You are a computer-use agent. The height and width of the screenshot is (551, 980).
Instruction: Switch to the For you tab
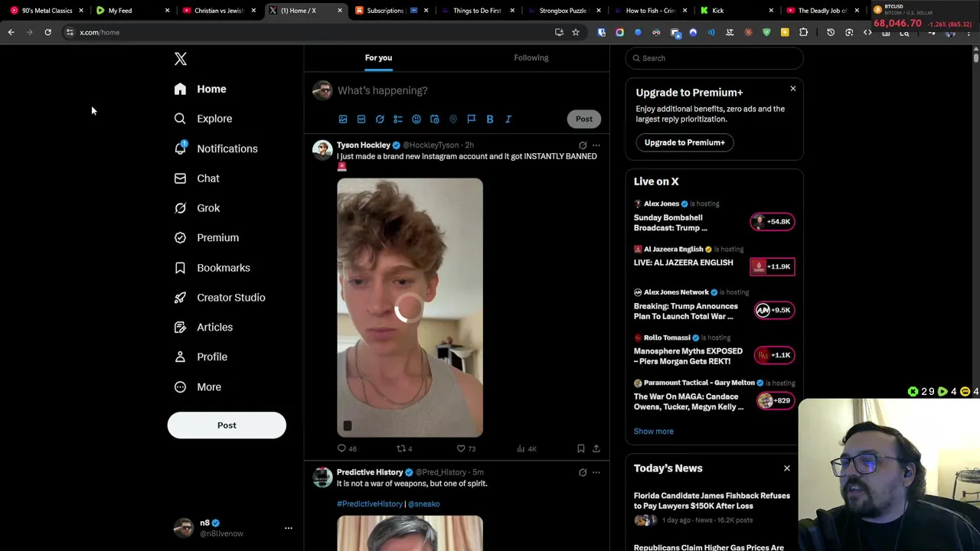[378, 57]
